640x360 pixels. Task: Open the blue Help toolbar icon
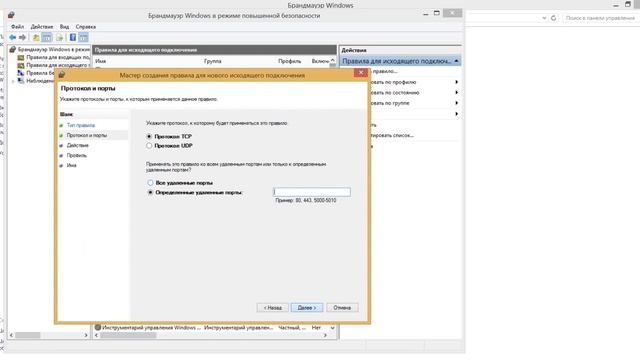[x=73, y=38]
